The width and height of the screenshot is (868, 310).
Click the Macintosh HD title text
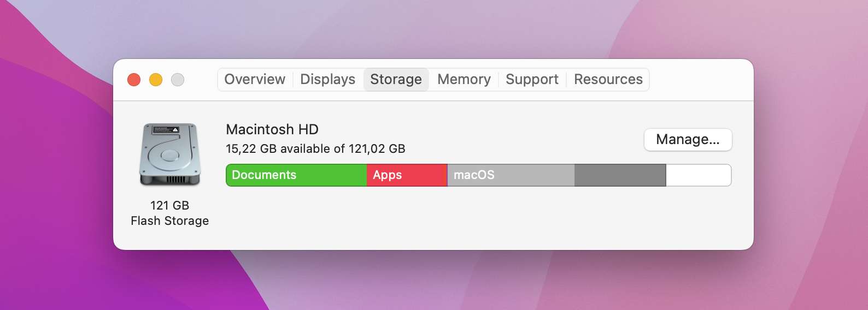click(x=272, y=129)
